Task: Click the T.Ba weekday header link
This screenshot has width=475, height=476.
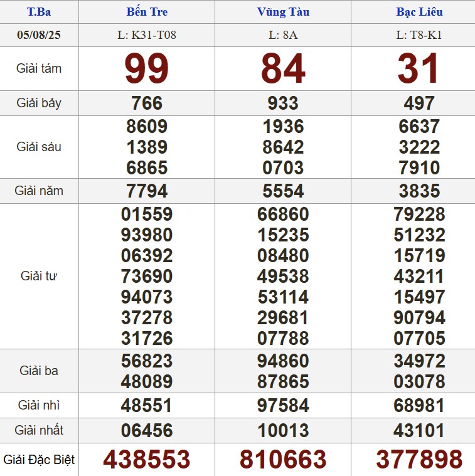Action: click(x=39, y=12)
